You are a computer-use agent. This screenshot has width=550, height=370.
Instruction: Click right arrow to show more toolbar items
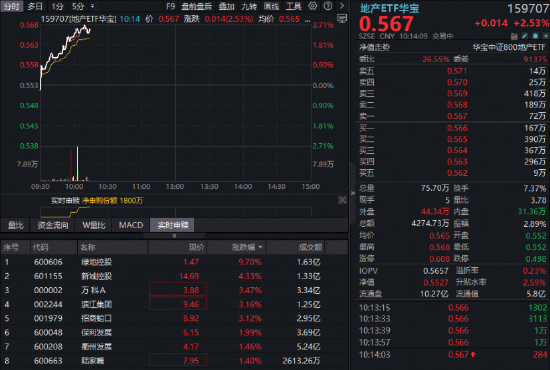342,6
